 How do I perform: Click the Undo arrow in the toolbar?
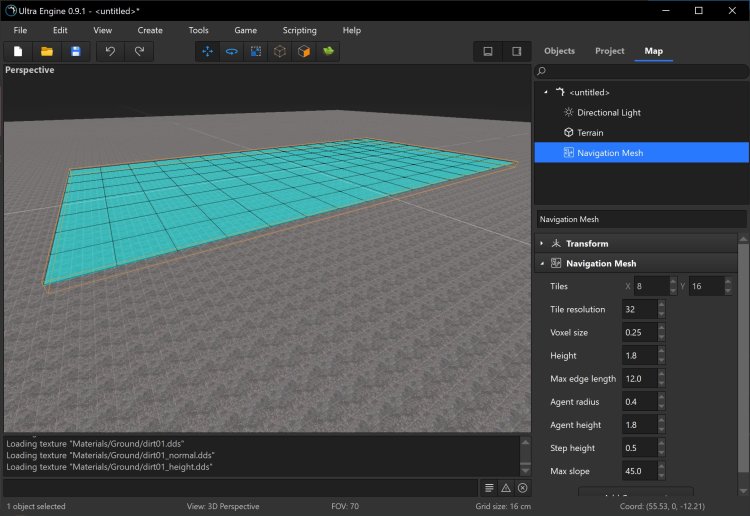110,51
